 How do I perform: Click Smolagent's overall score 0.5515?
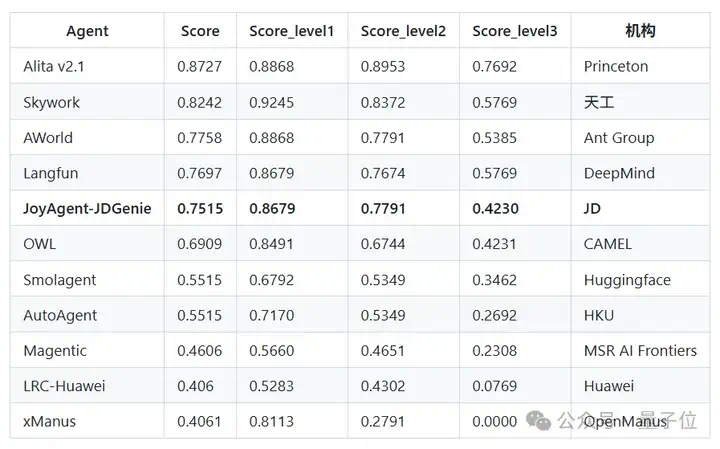[199, 280]
